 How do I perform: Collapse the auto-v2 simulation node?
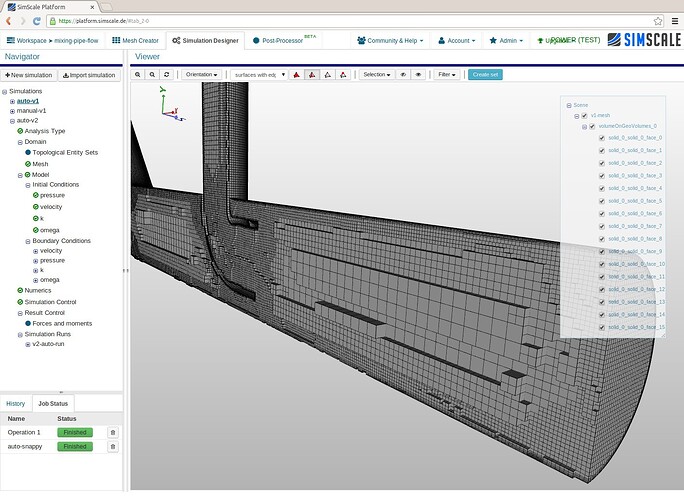12,121
